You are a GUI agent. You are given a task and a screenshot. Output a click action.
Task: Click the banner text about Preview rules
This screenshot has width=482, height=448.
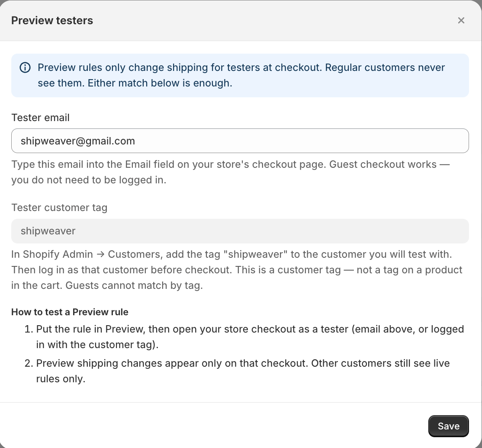point(241,75)
